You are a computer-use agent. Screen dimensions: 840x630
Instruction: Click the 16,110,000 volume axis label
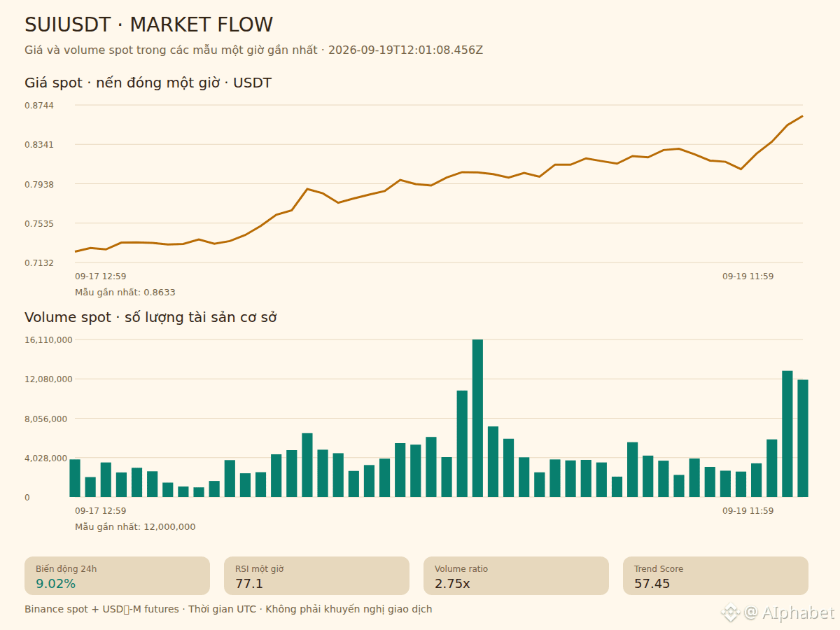click(49, 339)
